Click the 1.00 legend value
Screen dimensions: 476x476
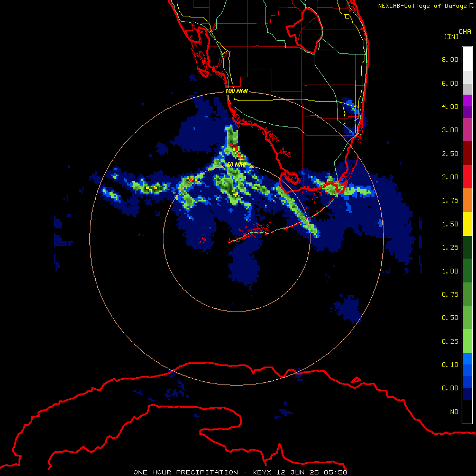tap(450, 271)
